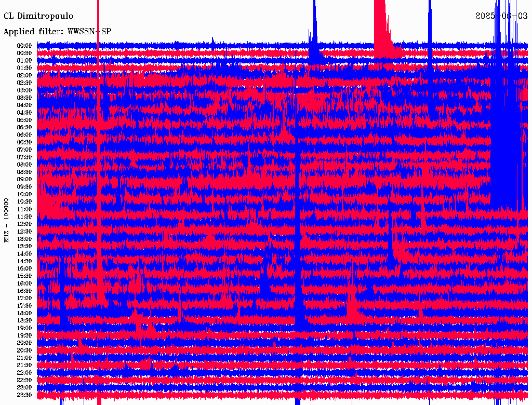
Task: Click the 14:30 time label
Action: tap(24, 262)
